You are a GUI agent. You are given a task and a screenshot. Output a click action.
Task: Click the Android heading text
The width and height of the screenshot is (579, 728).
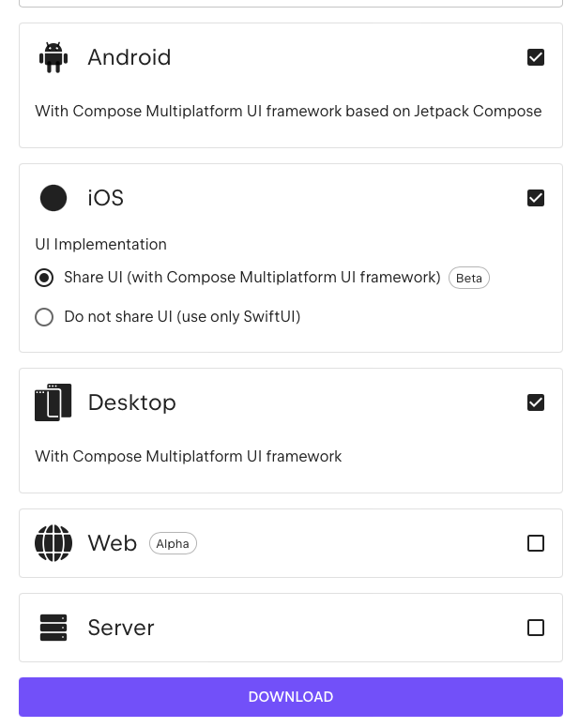tap(130, 57)
